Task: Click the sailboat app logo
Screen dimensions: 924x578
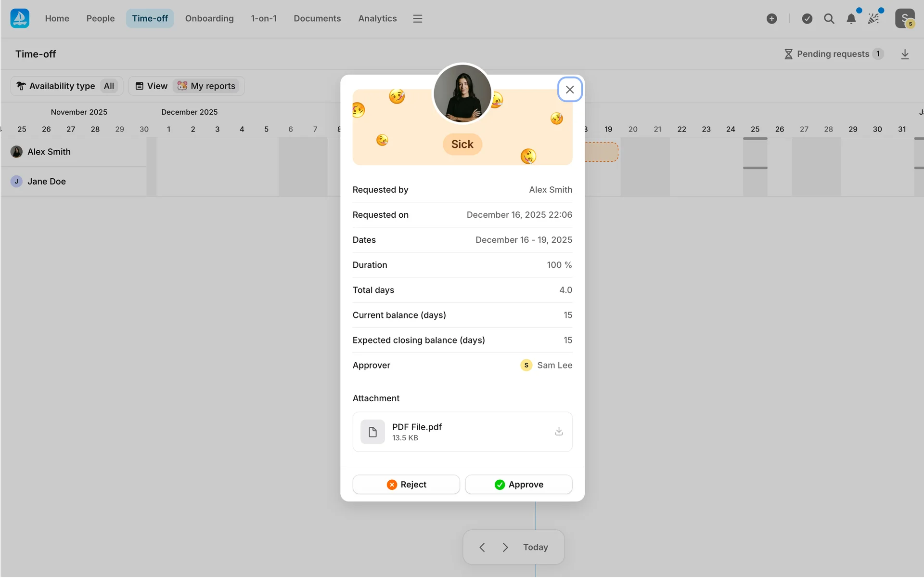Action: (x=20, y=18)
